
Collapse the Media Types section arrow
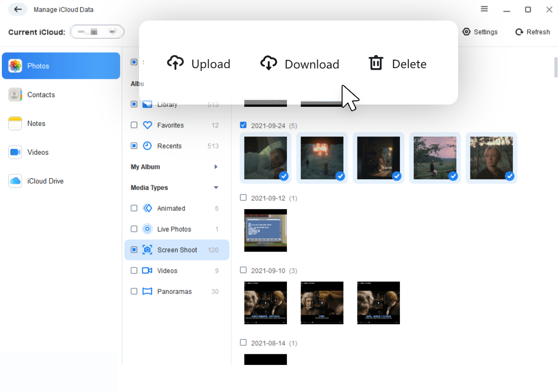click(216, 188)
